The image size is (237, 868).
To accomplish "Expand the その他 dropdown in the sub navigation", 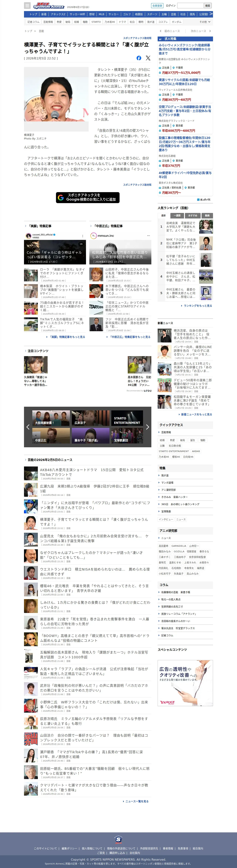I will 205,22.
